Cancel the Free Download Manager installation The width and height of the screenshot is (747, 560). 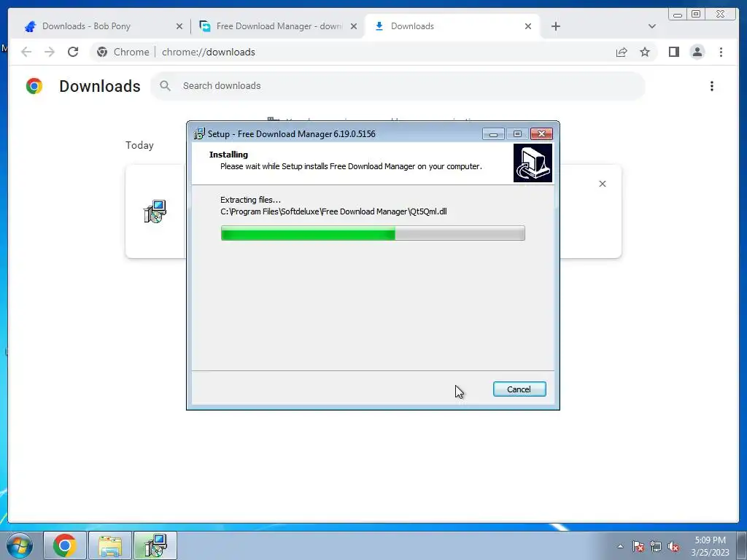click(519, 389)
